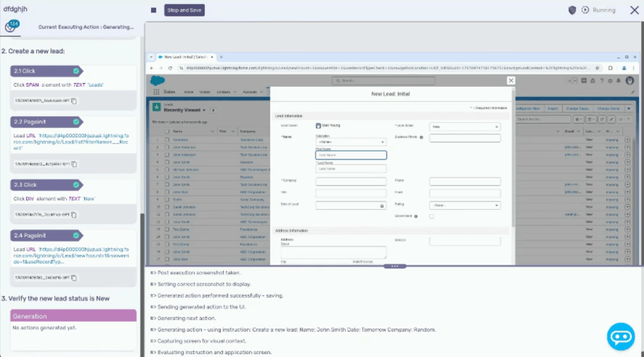
Task: Click the Import button in the leads list
Action: click(553, 109)
